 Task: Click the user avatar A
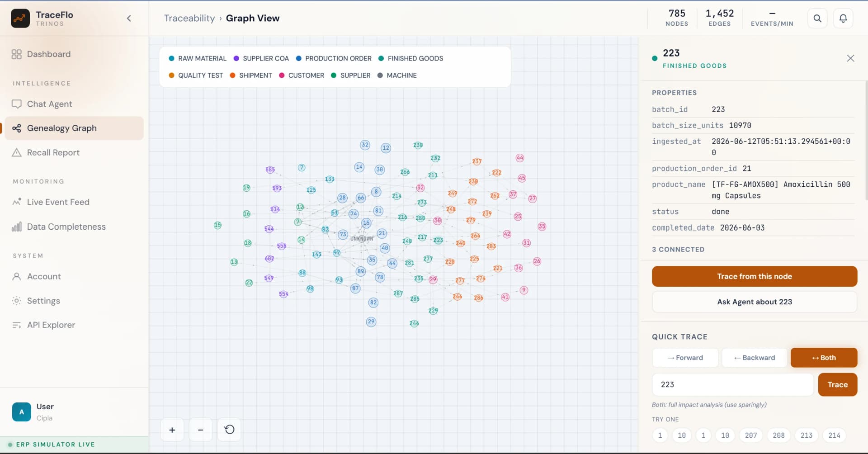[22, 412]
